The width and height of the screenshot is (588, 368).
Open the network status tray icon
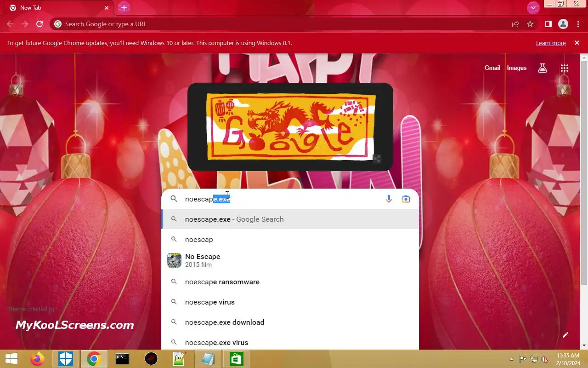click(x=534, y=359)
